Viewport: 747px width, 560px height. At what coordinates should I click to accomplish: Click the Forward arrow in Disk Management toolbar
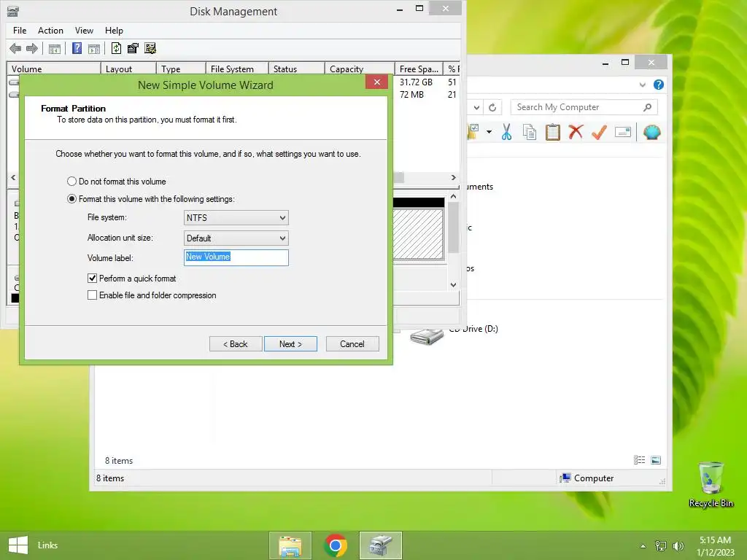click(x=32, y=48)
